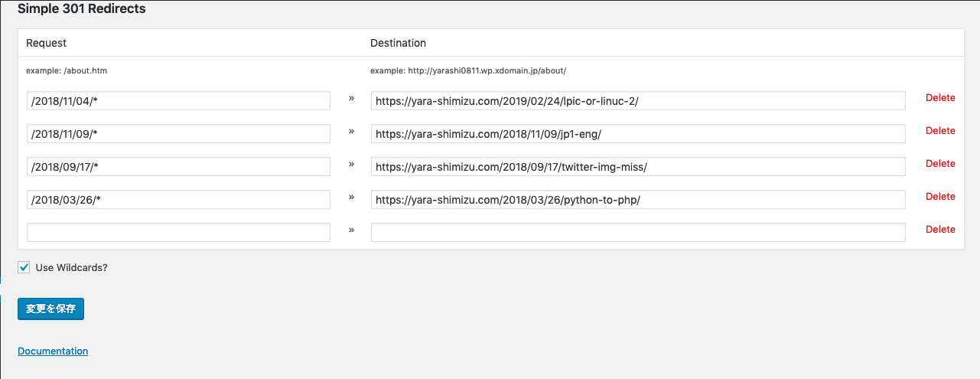Edit the jp1-eng destination URL field
The image size is (980, 379).
(x=638, y=134)
